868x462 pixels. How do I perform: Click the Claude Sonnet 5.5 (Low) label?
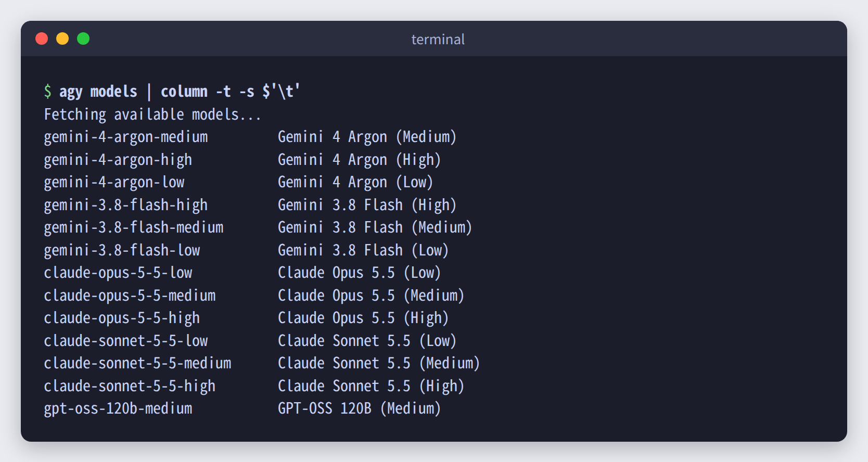point(367,341)
